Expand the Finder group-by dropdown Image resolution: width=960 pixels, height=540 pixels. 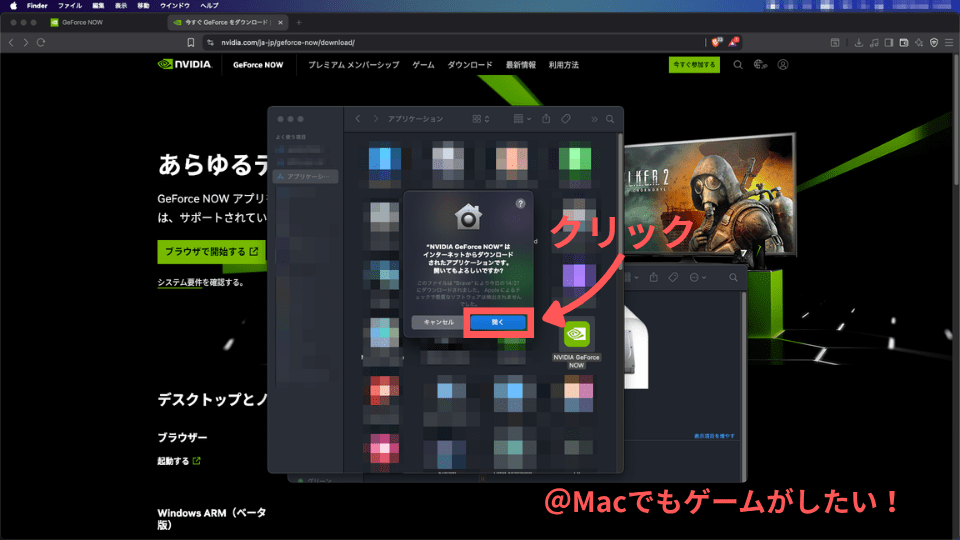coord(521,119)
